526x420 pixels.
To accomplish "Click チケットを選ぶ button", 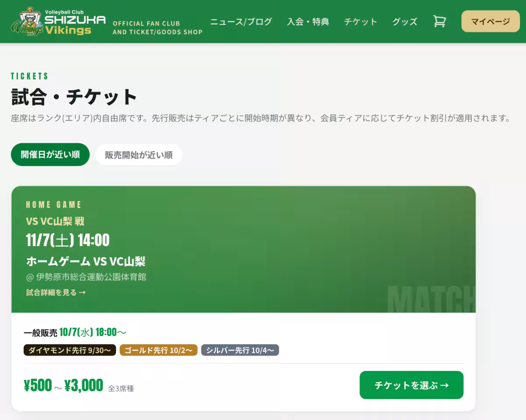I will (412, 385).
